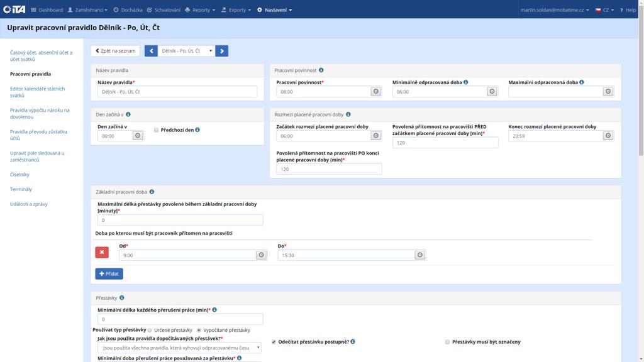This screenshot has width=644, height=362.
Task: Select Pracovní pravidla in sidebar
Action: pos(30,74)
